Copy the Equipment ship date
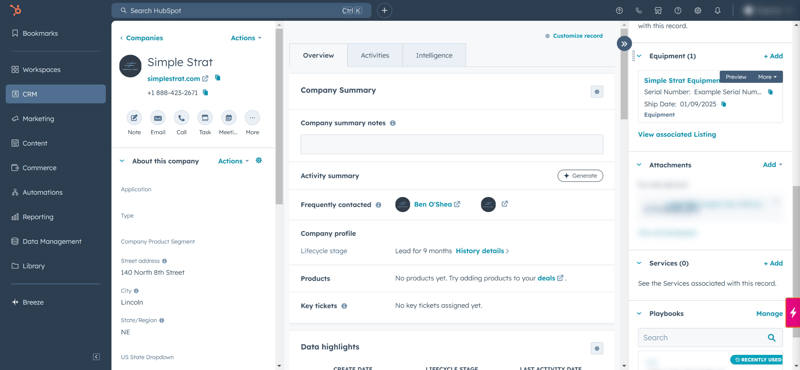This screenshot has width=800, height=370. [x=723, y=104]
